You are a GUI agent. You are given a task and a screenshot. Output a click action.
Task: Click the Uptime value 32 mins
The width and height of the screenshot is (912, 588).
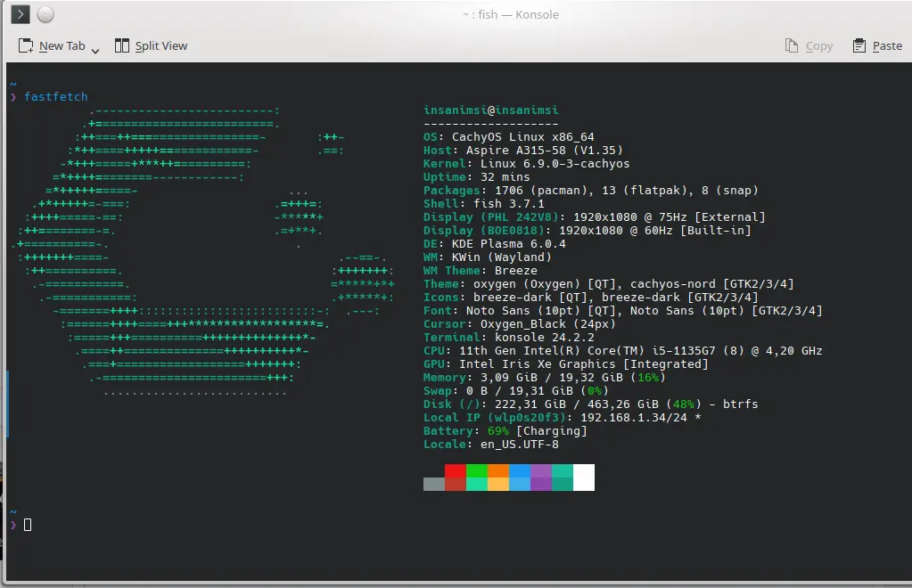(x=505, y=176)
